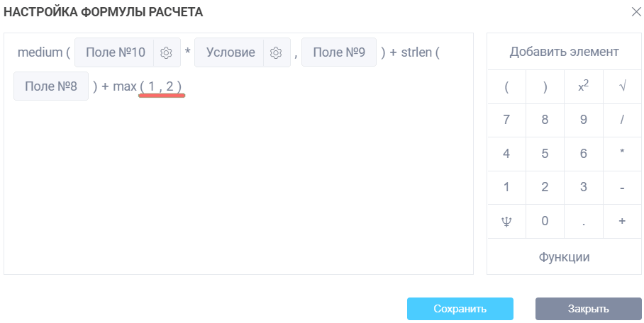The width and height of the screenshot is (644, 323).
Task: Open settings gear for Поле №10
Action: tap(167, 52)
